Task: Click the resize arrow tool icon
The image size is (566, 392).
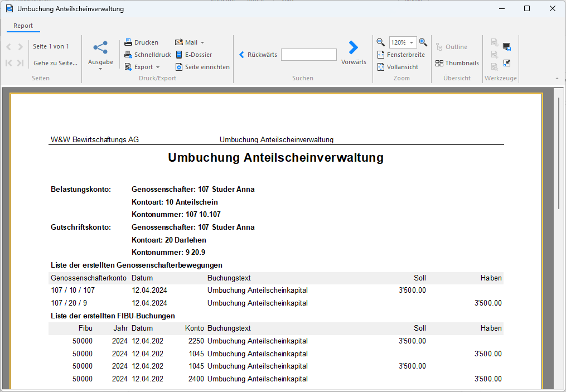Action: click(507, 63)
